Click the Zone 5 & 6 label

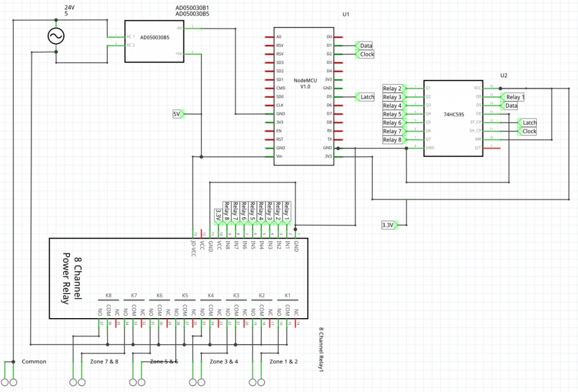click(164, 362)
